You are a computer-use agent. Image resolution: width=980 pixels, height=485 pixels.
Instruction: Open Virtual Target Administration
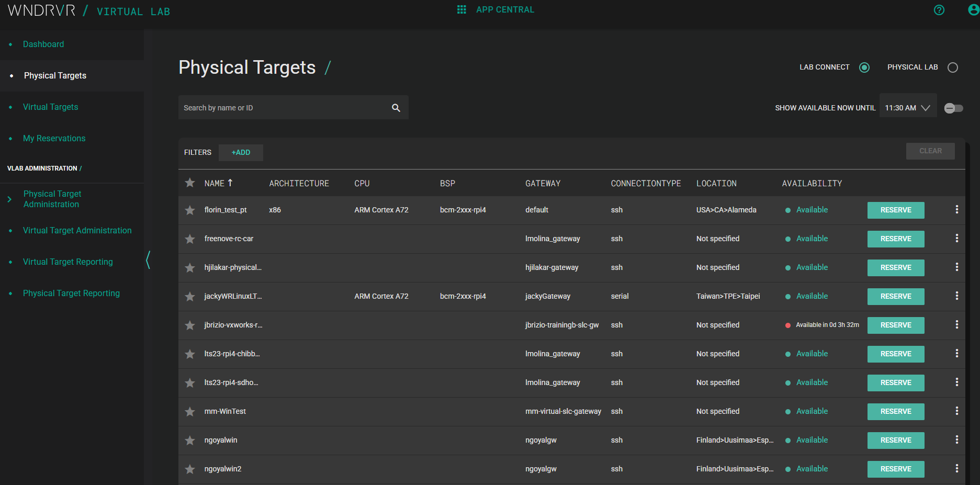coord(77,231)
